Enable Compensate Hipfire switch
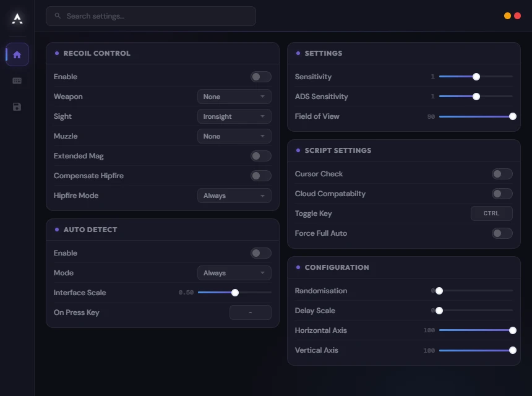Image resolution: width=532 pixels, height=396 pixels. pos(260,176)
